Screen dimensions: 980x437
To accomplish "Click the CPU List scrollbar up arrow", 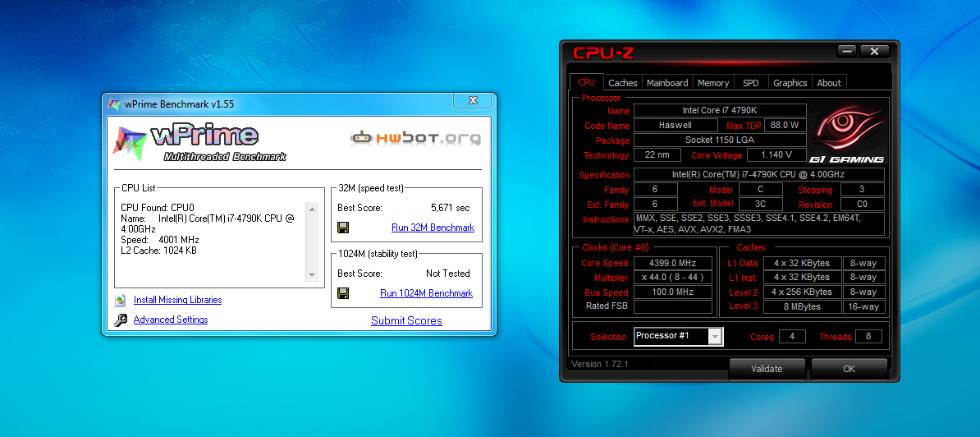I will [x=313, y=208].
